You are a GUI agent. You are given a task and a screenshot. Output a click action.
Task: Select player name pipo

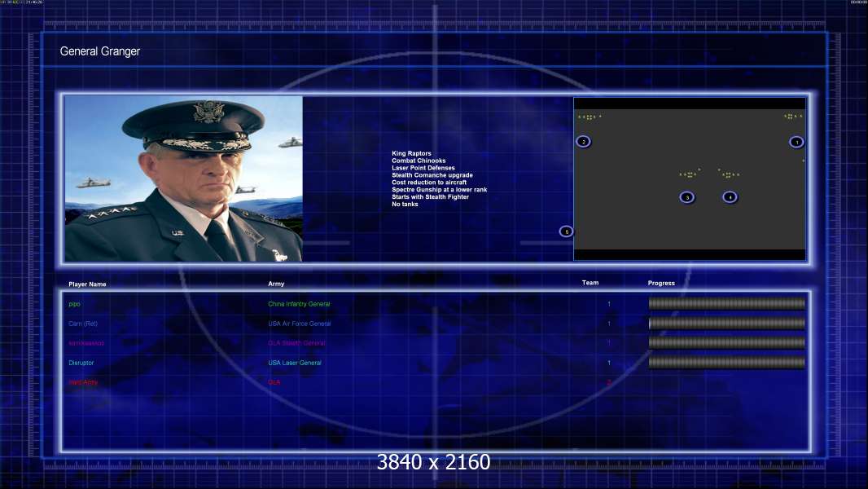click(74, 304)
